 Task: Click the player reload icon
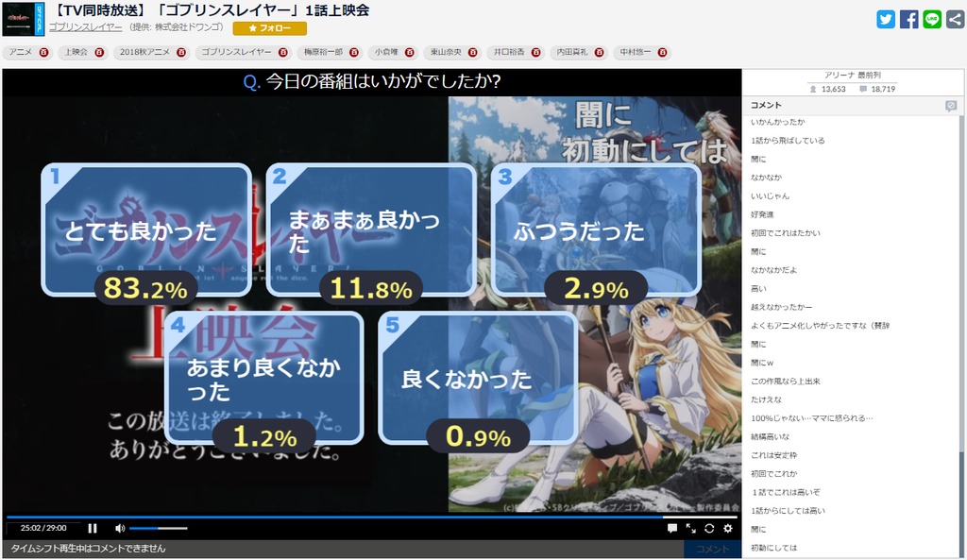coord(709,528)
